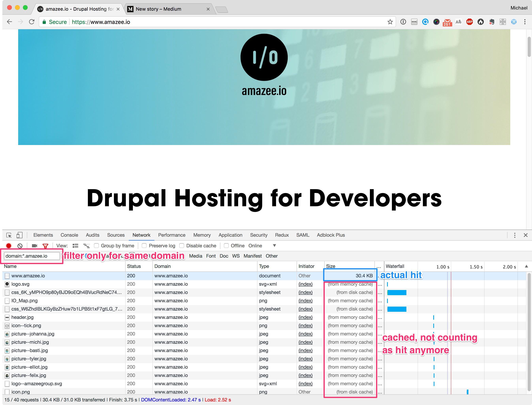Viewport: 532px width, 405px height.
Task: Click the capture screenshots camera icon
Action: pos(34,246)
